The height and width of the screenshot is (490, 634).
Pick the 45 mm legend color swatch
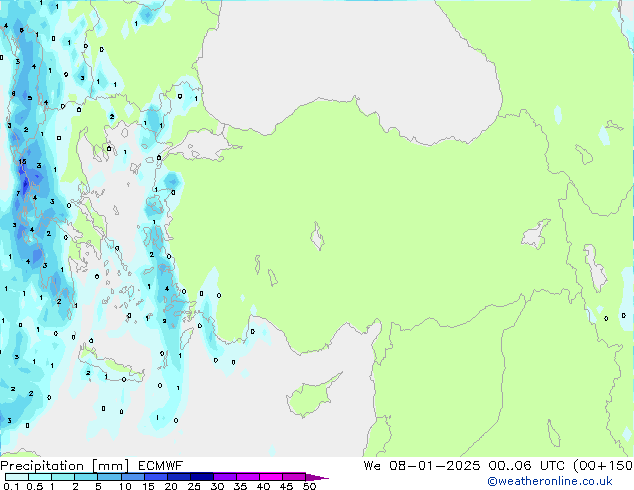(x=296, y=477)
